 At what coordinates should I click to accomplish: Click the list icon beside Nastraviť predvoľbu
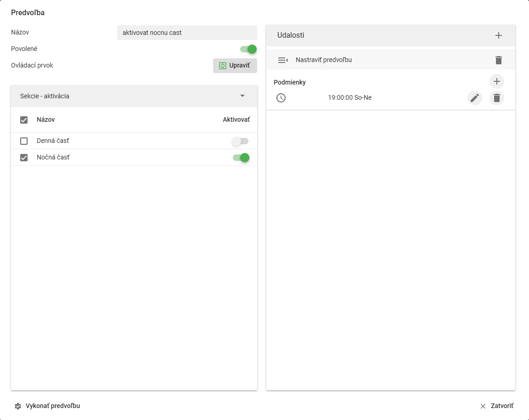tap(283, 60)
